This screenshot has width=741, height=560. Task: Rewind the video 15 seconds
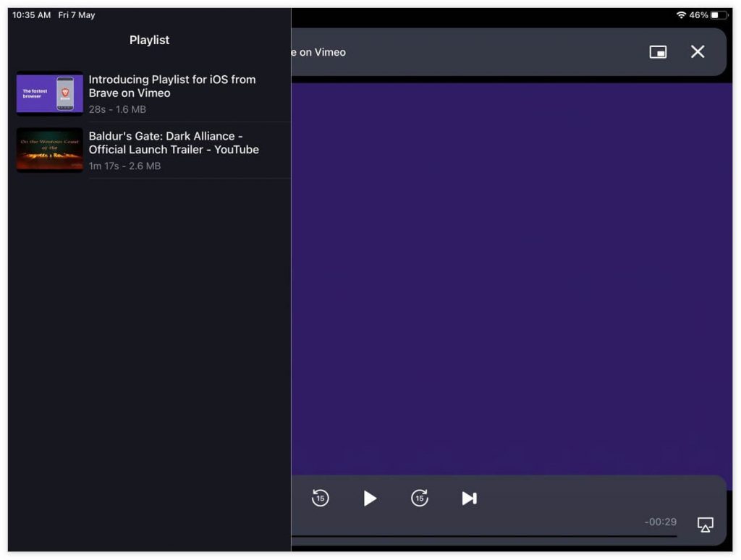[x=320, y=498]
